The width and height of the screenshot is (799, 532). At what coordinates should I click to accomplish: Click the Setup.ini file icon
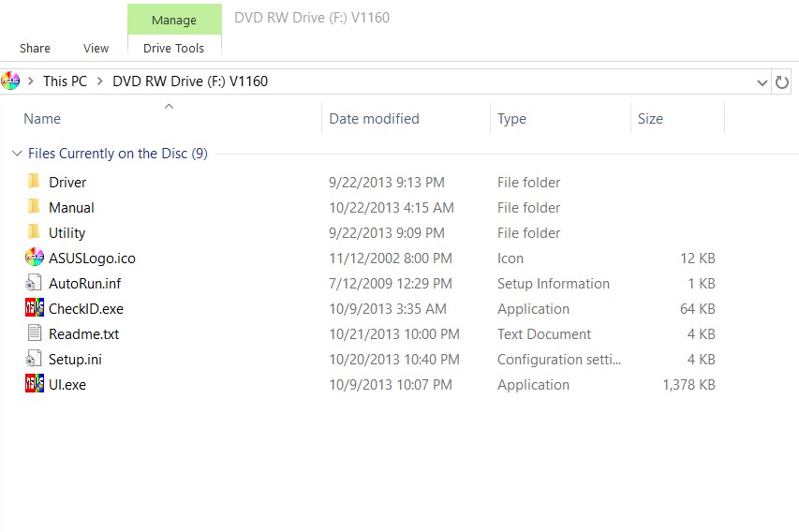click(x=34, y=360)
